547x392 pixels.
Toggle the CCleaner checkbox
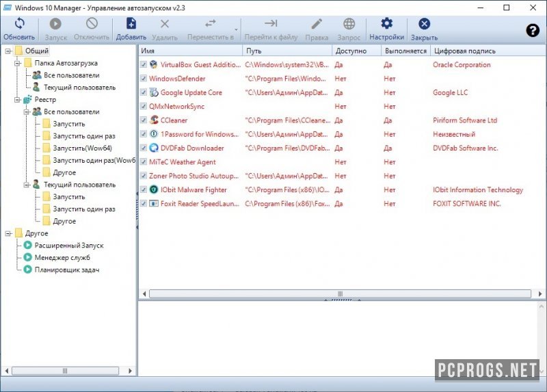[144, 120]
